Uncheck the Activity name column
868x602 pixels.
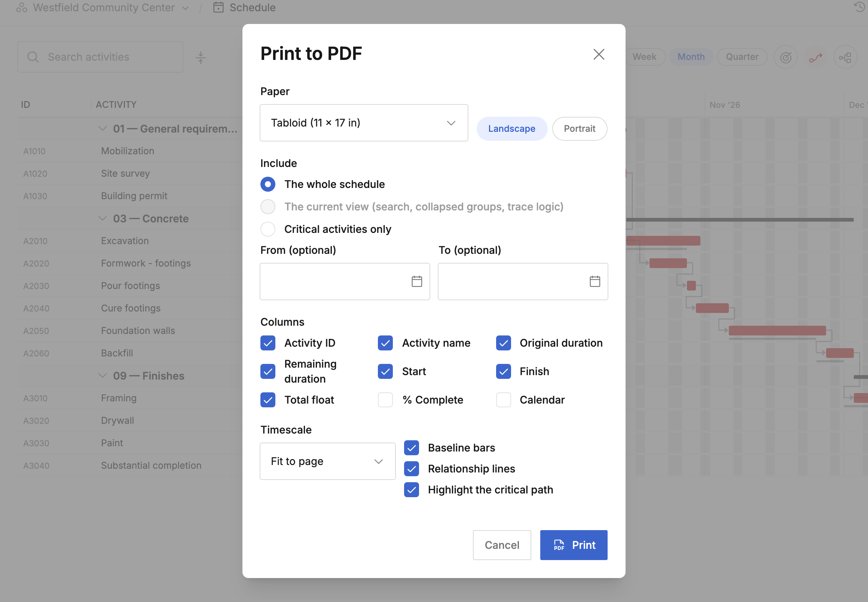click(385, 343)
